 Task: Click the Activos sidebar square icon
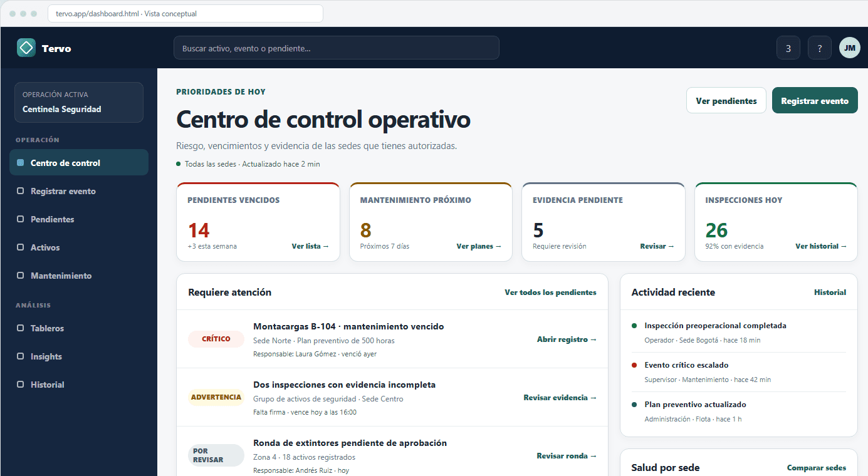(x=20, y=247)
